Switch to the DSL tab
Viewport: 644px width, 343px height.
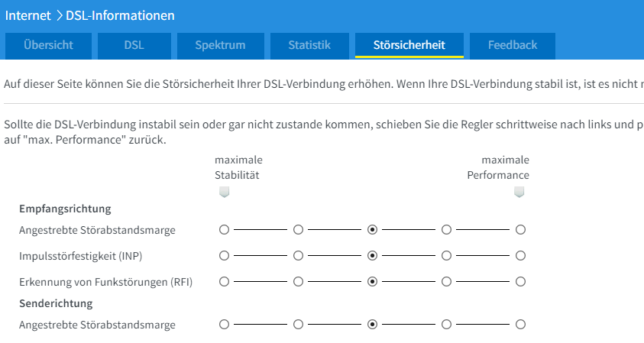pos(134,46)
